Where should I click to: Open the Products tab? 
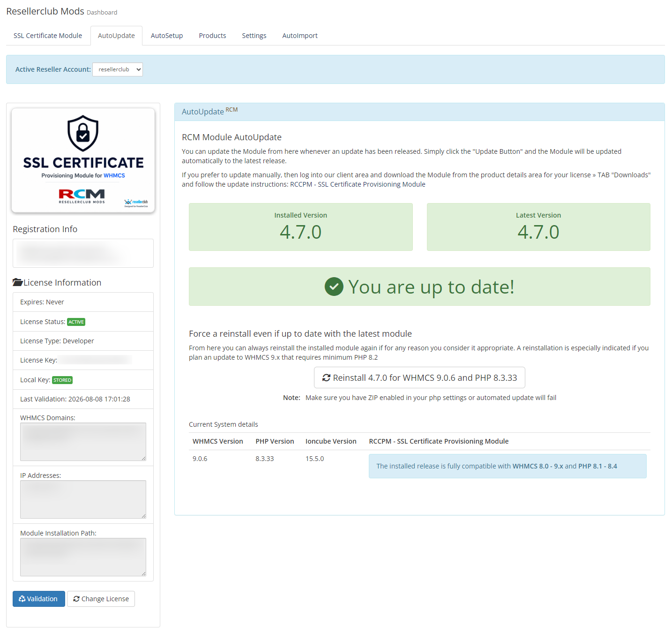click(x=212, y=36)
